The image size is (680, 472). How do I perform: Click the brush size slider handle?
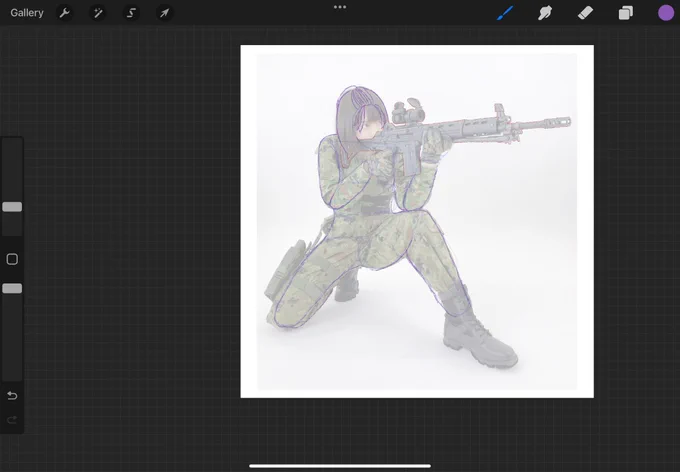pyautogui.click(x=12, y=207)
